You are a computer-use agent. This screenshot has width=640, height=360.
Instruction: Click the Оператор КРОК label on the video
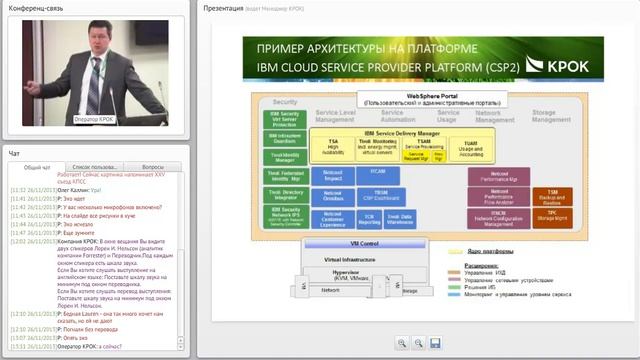click(x=93, y=119)
